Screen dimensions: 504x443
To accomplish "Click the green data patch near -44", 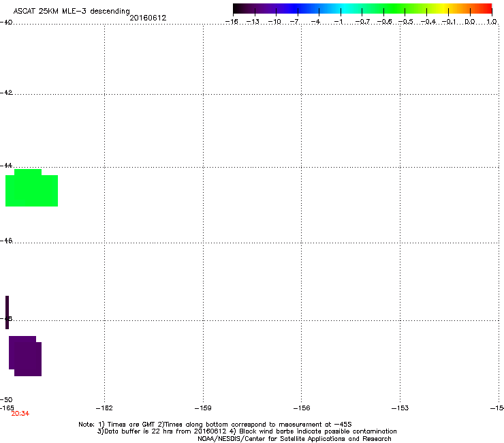I will [x=31, y=187].
